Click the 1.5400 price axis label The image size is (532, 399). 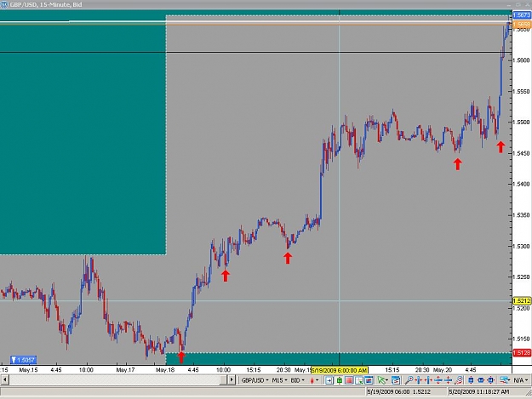coord(521,184)
